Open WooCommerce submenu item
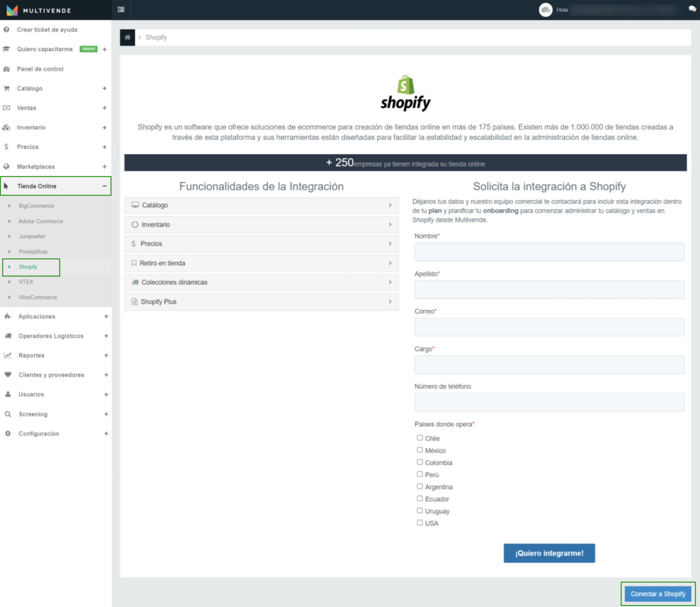 click(38, 298)
